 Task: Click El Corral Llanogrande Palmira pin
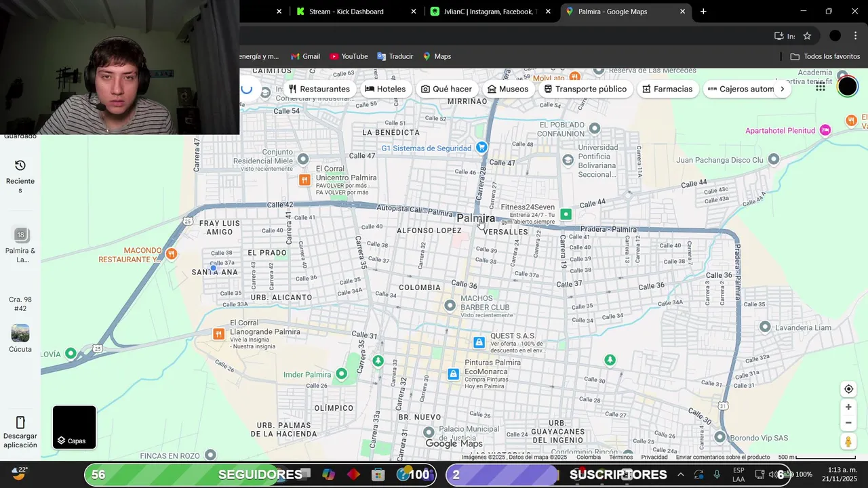218,333
